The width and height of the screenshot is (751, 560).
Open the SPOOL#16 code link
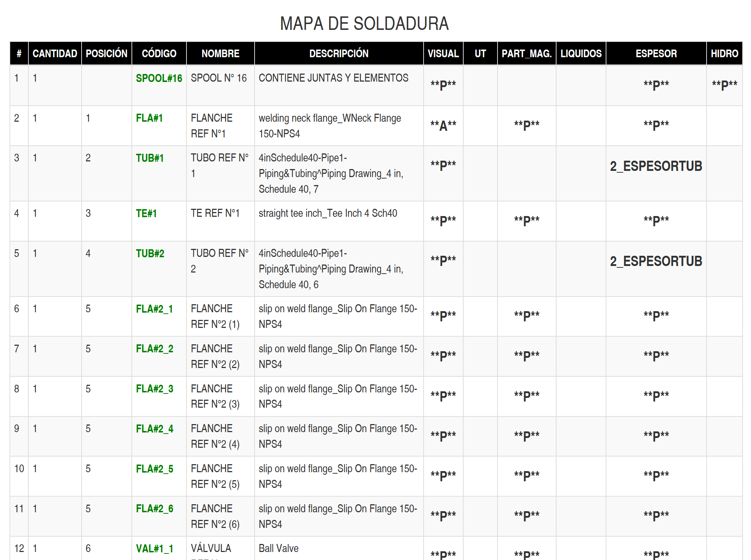click(159, 78)
